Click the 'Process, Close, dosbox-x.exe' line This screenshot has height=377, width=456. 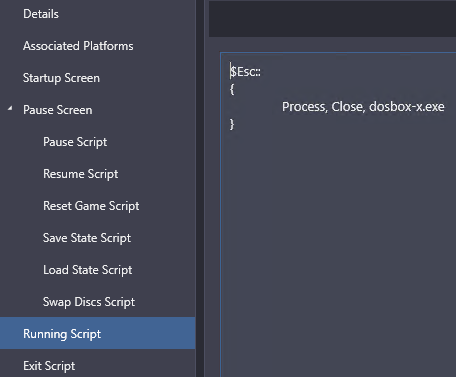pos(363,107)
